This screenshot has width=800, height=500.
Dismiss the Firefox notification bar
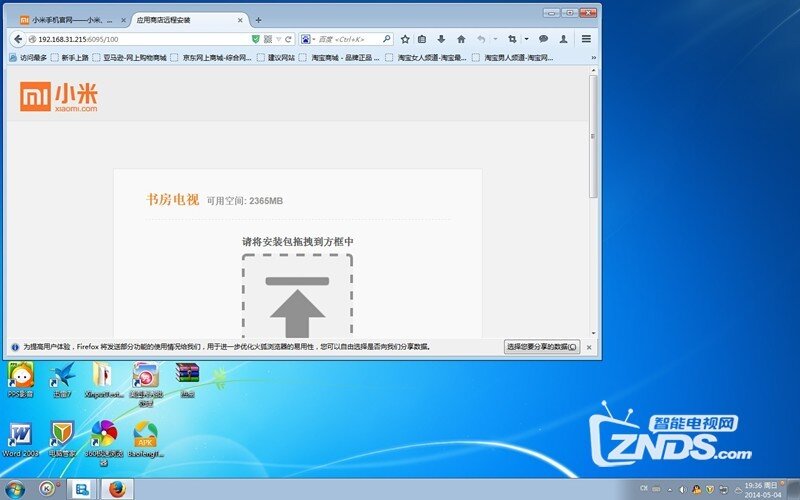(589, 347)
